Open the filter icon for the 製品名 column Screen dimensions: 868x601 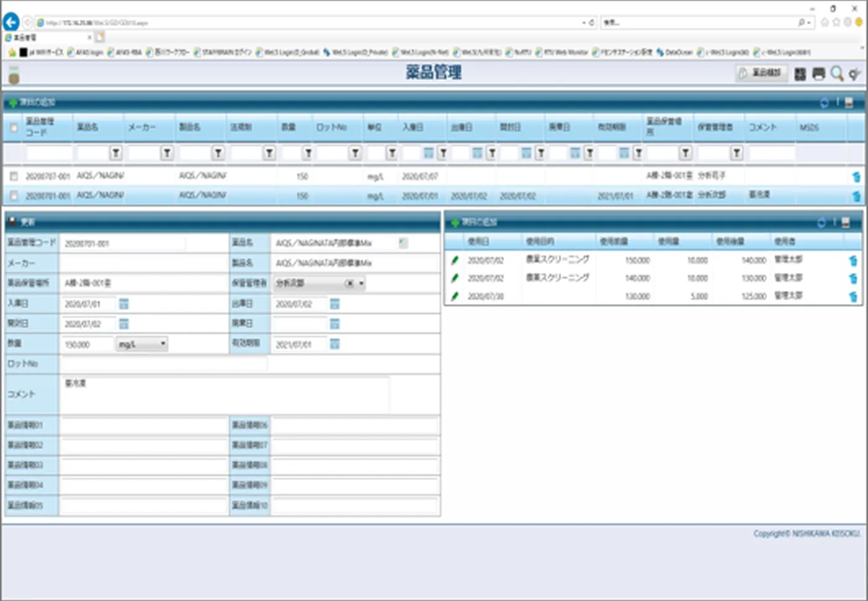(218, 152)
